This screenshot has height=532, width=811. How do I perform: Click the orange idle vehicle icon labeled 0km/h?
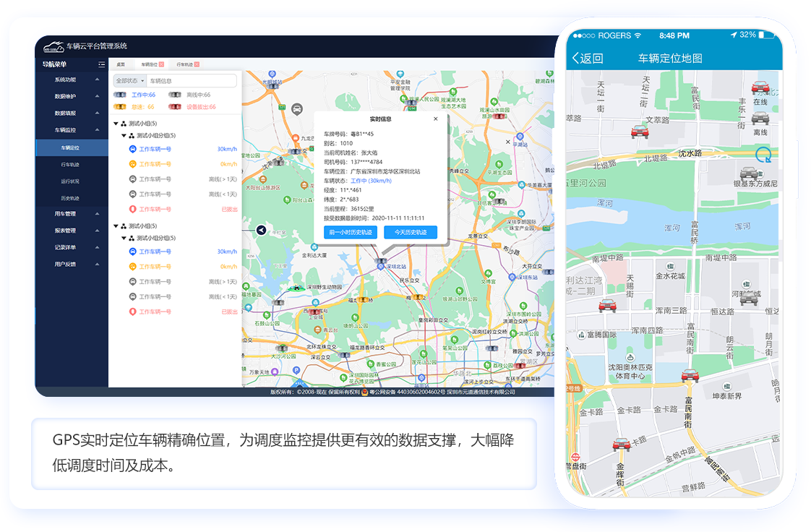133,164
